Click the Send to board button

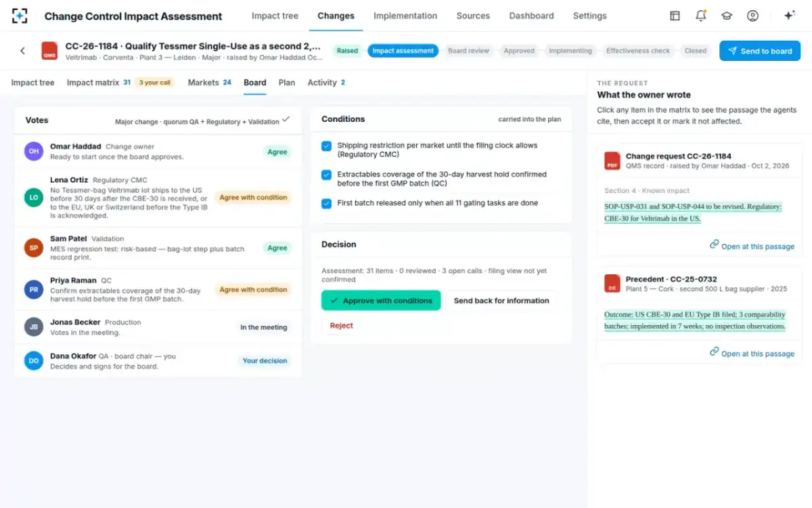(x=760, y=51)
